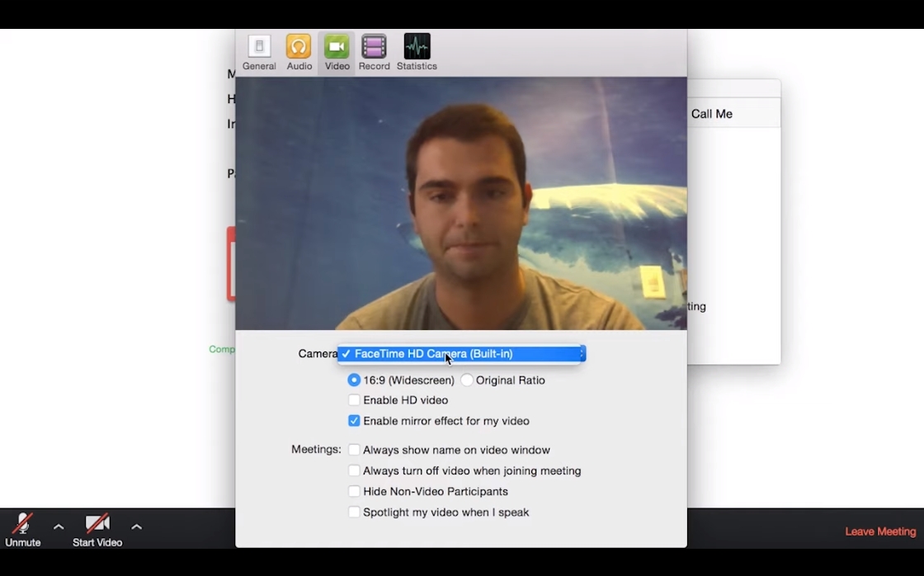
Task: Choose FaceTime HD Camera (Built-in) option
Action: pyautogui.click(x=433, y=354)
